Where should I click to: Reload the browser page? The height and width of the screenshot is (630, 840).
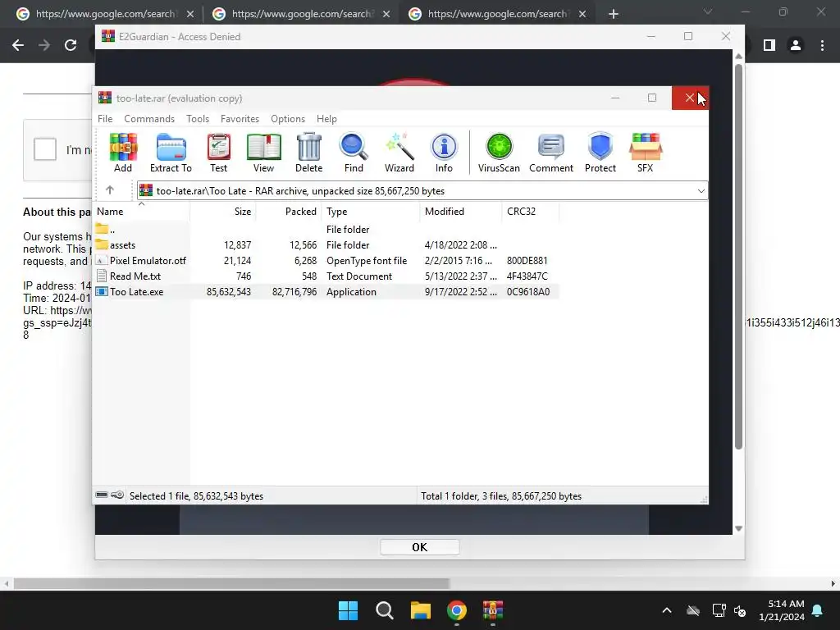[x=71, y=45]
